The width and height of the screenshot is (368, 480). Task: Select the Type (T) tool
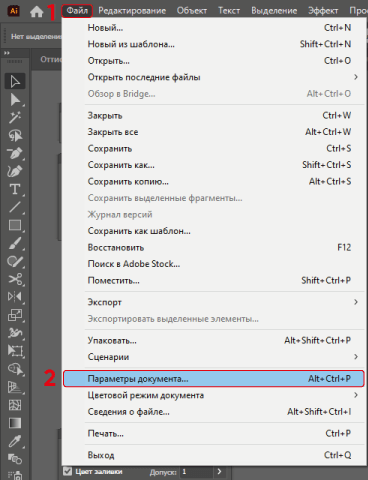click(x=15, y=189)
